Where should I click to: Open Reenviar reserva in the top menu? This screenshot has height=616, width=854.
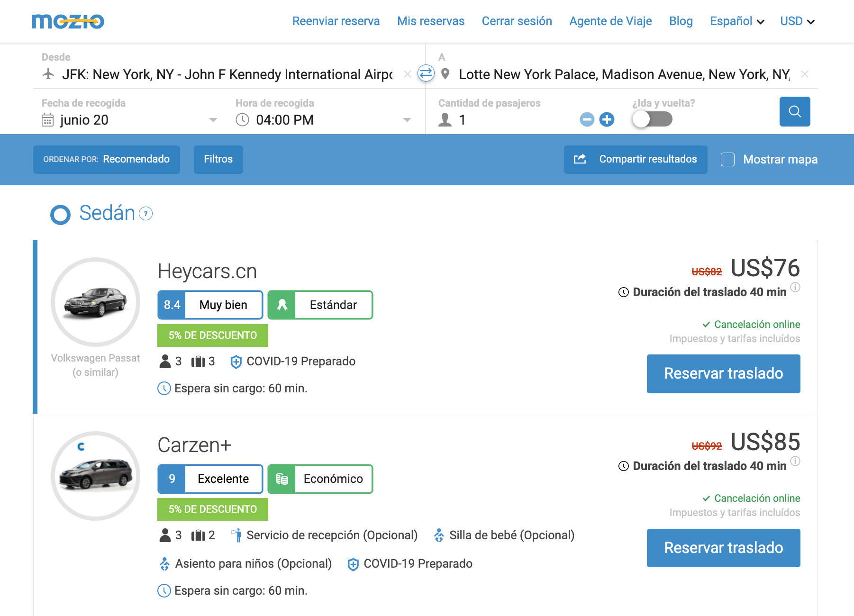point(336,21)
